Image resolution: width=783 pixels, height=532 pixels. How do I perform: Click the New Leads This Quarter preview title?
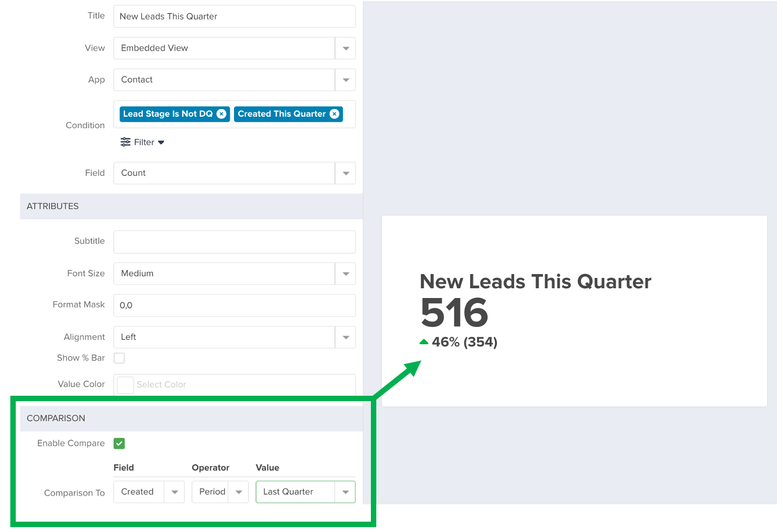[535, 282]
